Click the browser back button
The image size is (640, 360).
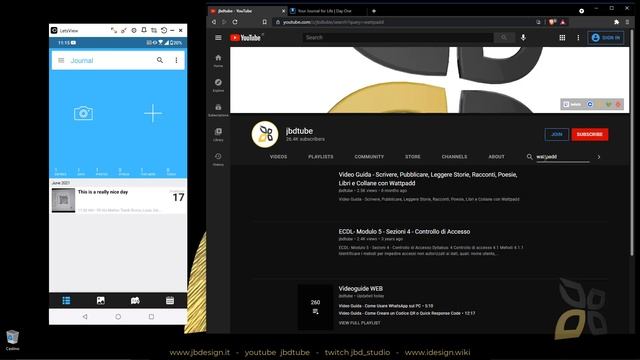pos(214,22)
